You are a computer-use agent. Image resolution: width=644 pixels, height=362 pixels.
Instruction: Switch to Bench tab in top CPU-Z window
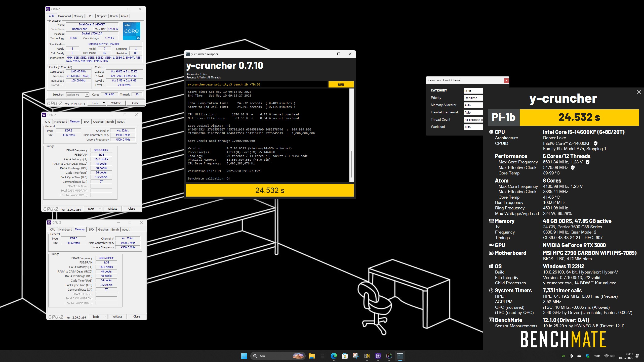point(114,16)
